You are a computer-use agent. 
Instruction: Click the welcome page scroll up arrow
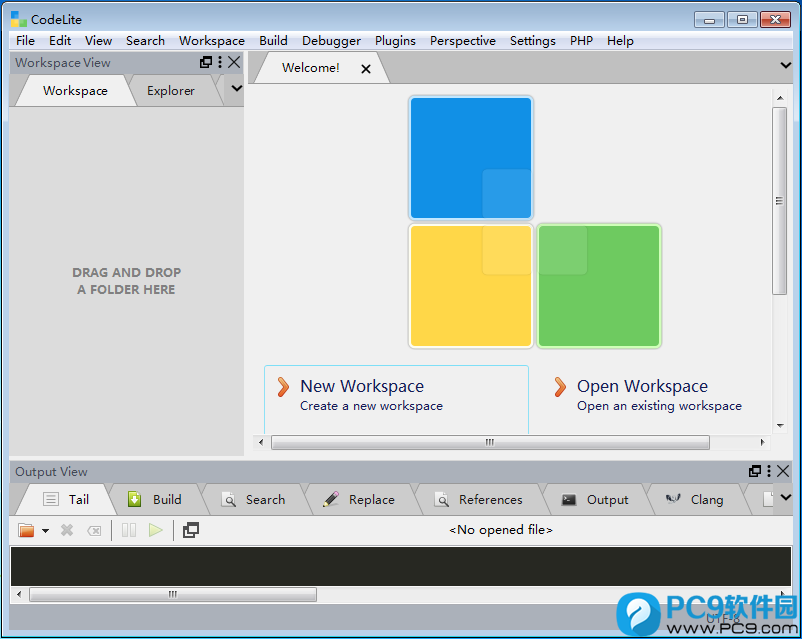click(779, 97)
